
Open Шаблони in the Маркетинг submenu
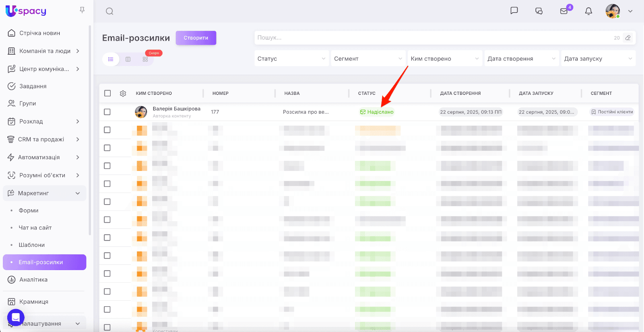31,245
